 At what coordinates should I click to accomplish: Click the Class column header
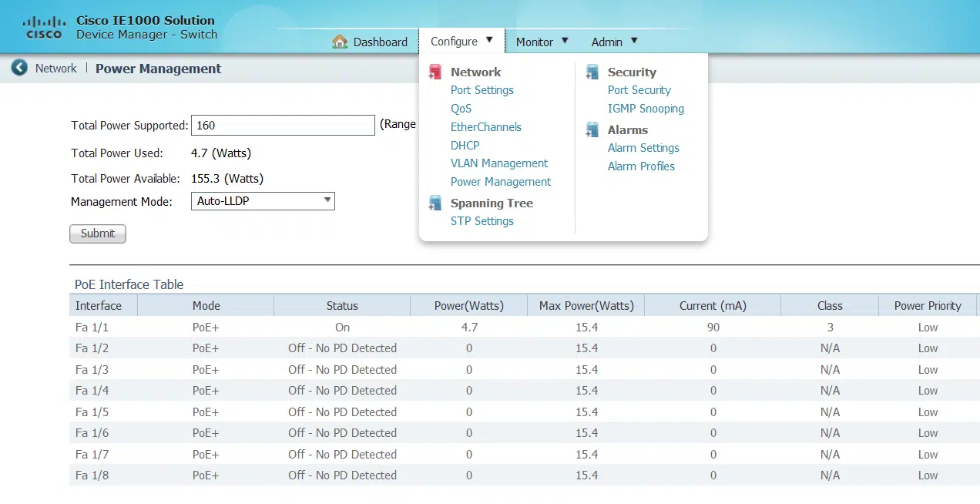830,306
